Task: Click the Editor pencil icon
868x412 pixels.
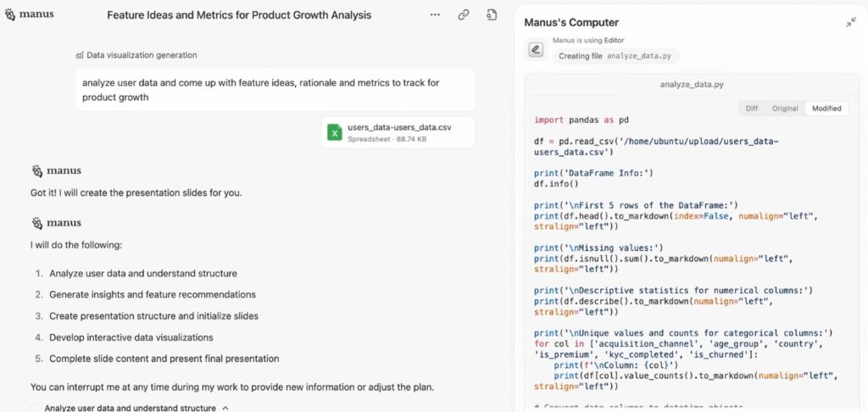Action: (536, 49)
